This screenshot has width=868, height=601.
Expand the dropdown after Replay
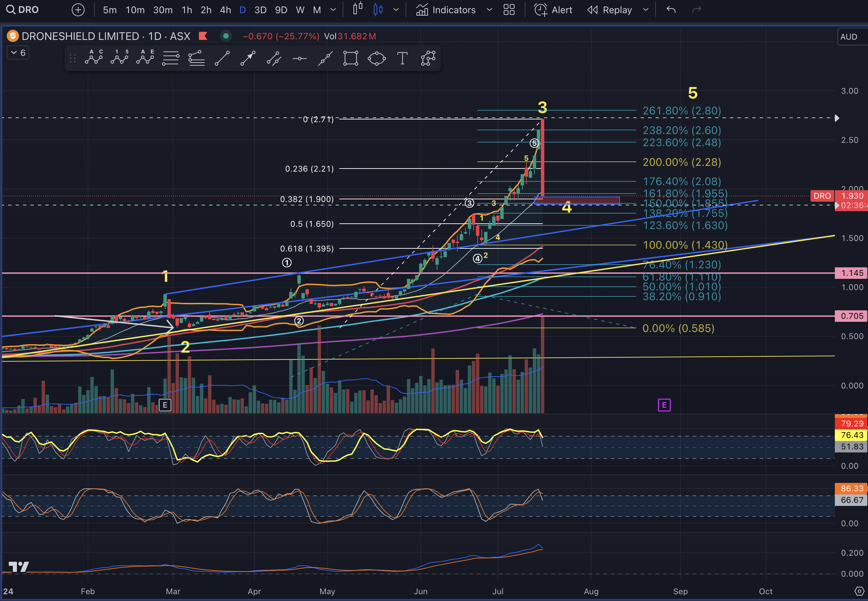pyautogui.click(x=646, y=10)
